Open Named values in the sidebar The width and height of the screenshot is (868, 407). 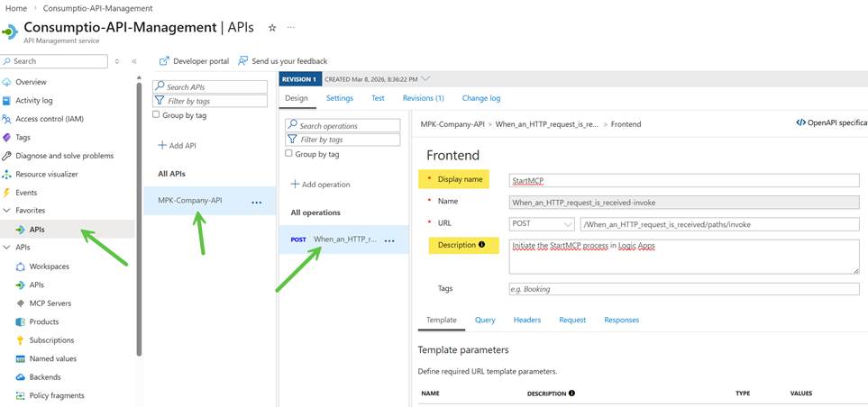pyautogui.click(x=52, y=358)
